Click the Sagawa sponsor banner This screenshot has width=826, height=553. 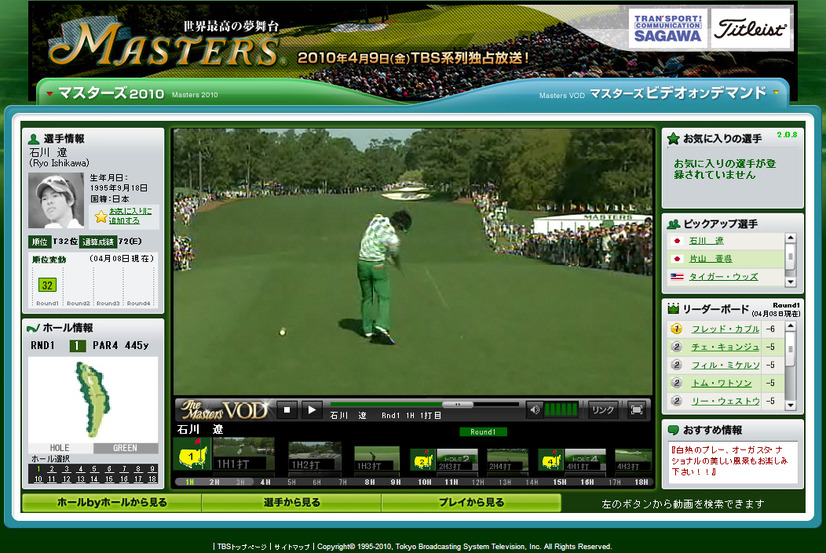click(667, 30)
